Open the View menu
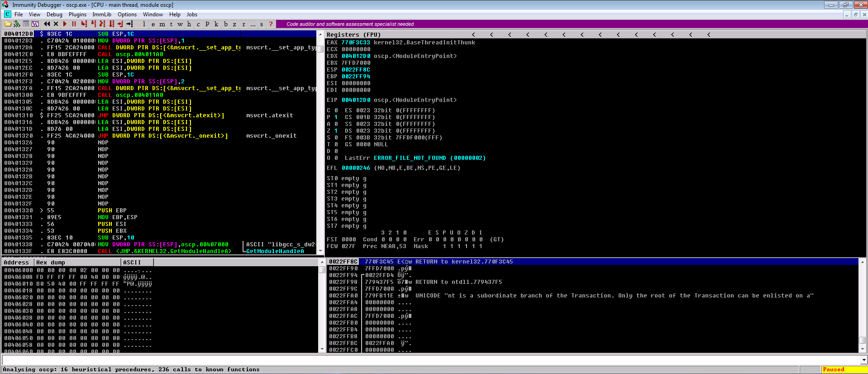 pos(34,14)
